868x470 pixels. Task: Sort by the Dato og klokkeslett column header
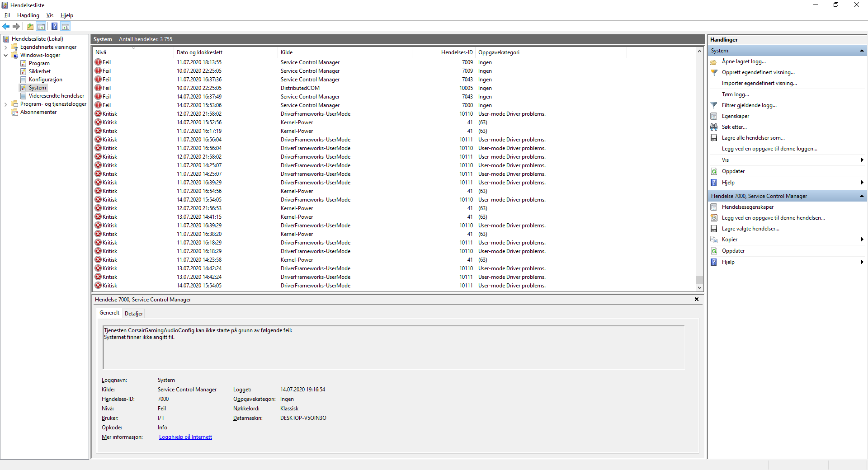pyautogui.click(x=225, y=52)
